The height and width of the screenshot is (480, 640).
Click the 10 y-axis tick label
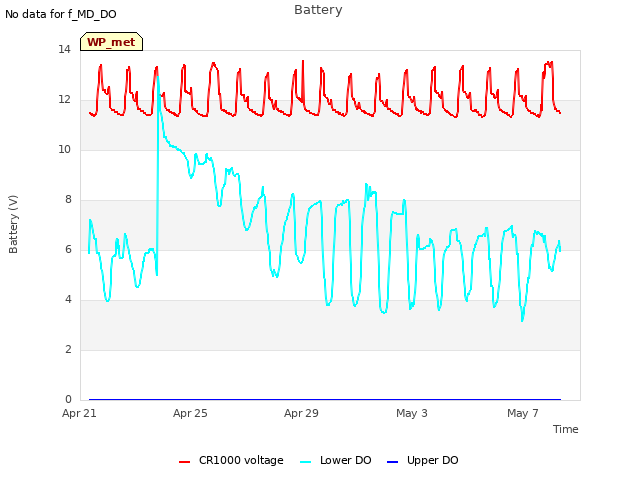pyautogui.click(x=64, y=149)
